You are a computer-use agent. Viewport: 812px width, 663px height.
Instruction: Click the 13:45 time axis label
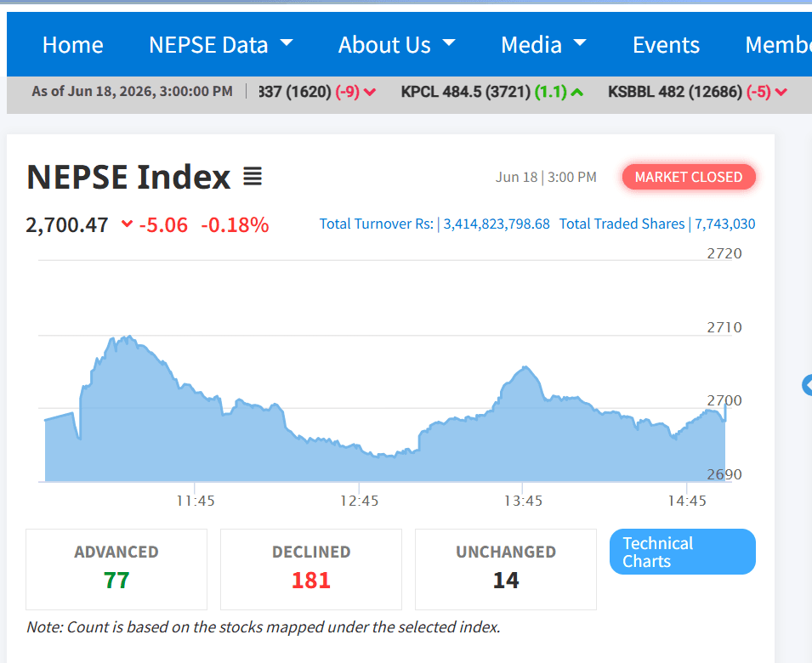click(x=523, y=501)
